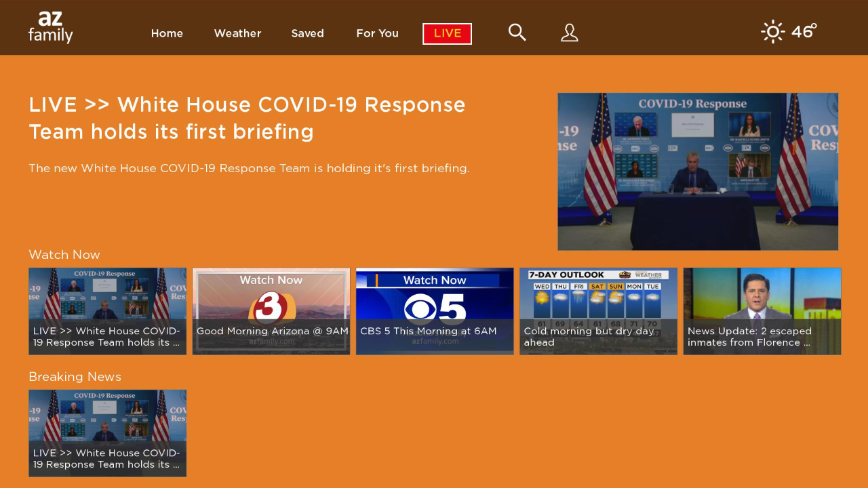Go to the Home menu item
This screenshot has width=868, height=488.
[x=167, y=33]
